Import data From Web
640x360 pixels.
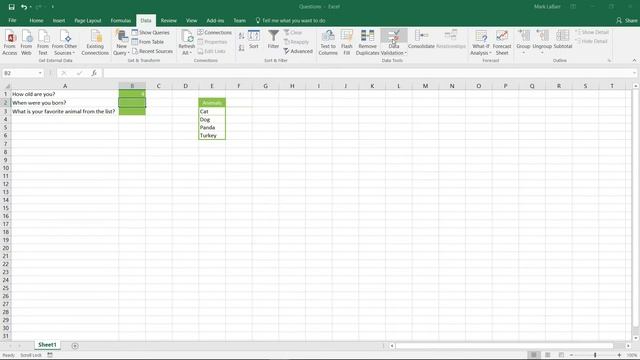[26, 42]
